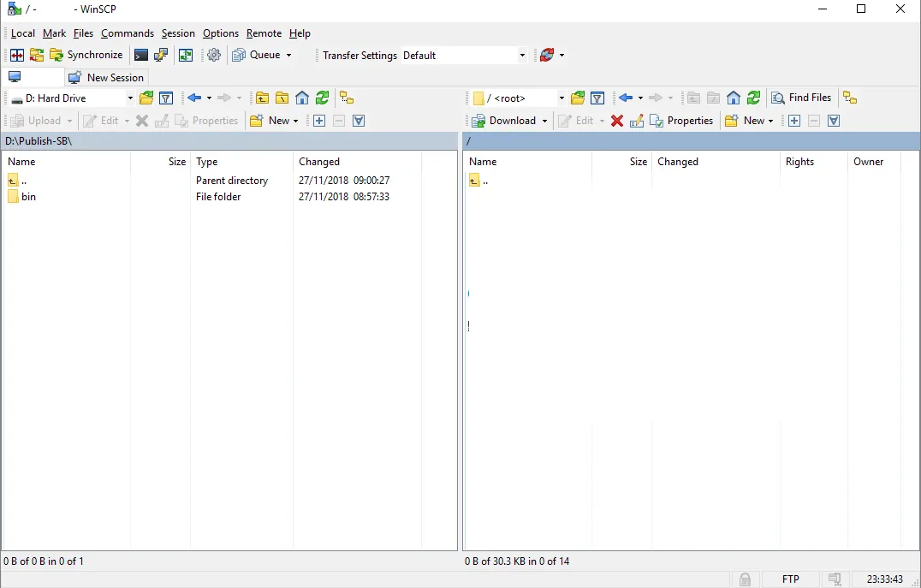Click the local panel filter icon
This screenshot has height=588, width=921.
pos(166,98)
